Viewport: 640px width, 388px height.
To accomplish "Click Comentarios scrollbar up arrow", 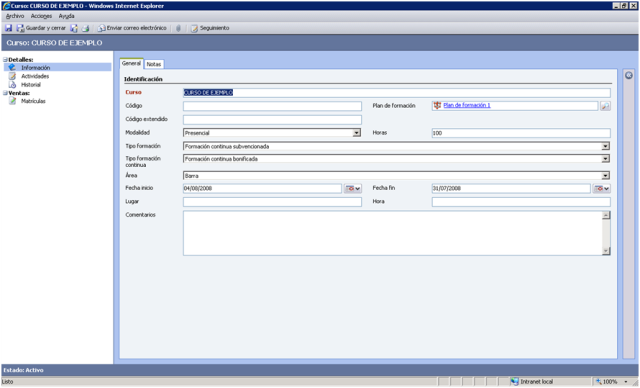I will click(x=606, y=215).
